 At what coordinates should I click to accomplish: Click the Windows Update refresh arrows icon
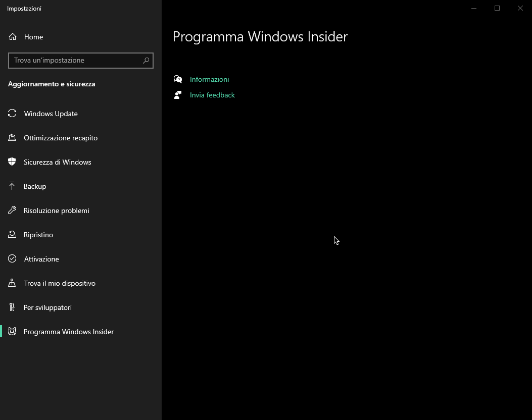coord(12,113)
